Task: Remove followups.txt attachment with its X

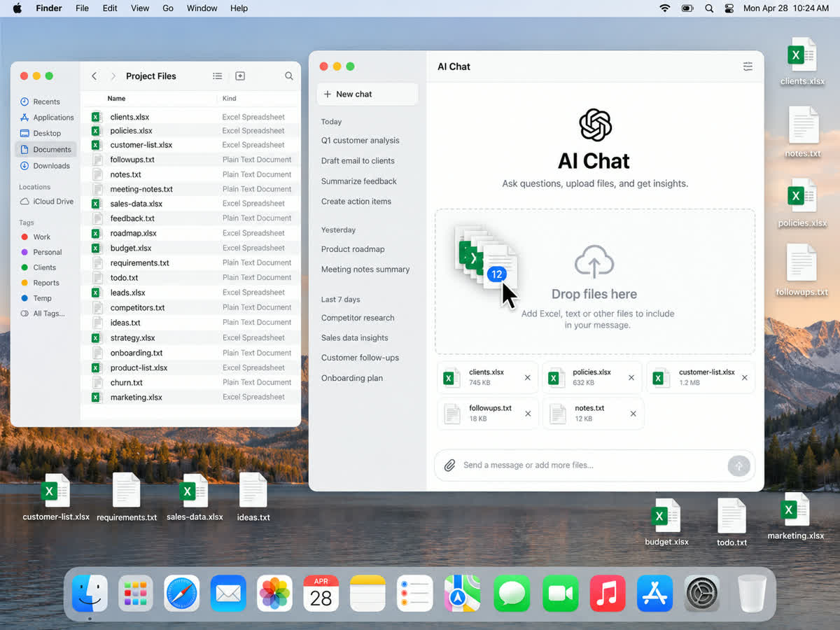Action: 528,414
